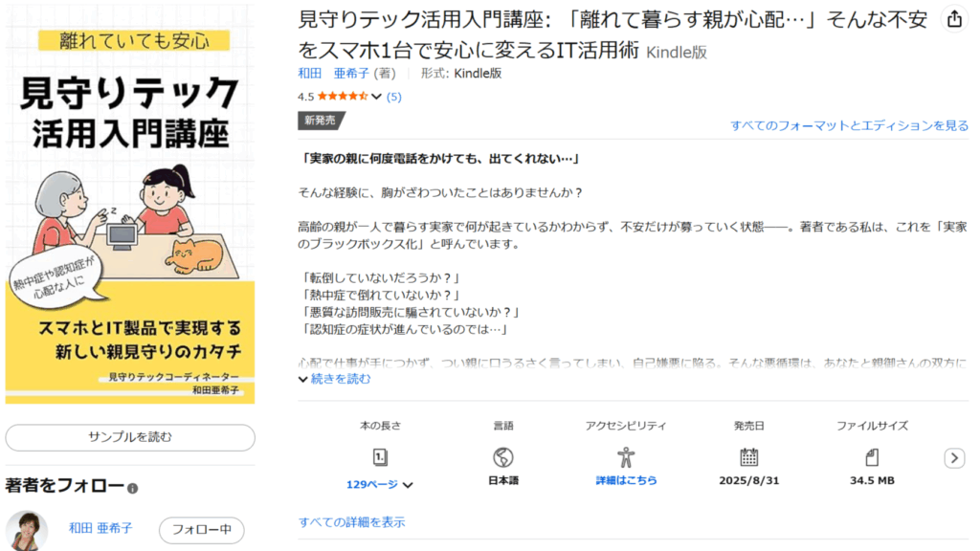Screen dimensions: 980x551
Task: Click the next arrow in details carousel
Action: 954,458
